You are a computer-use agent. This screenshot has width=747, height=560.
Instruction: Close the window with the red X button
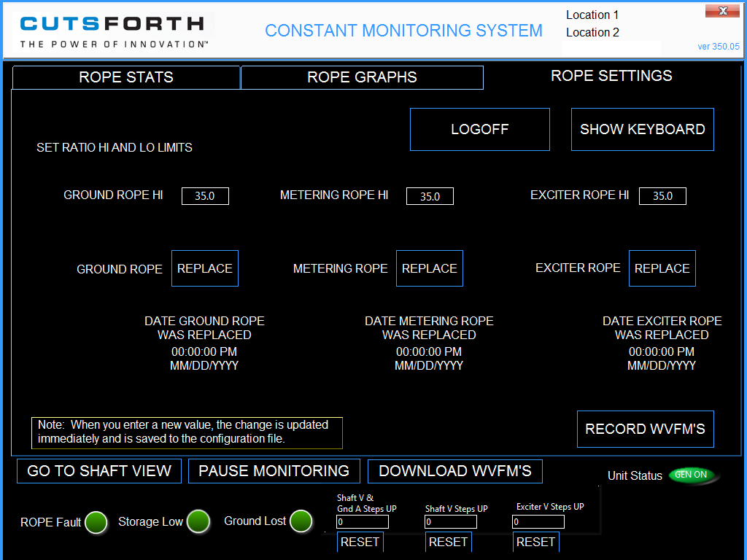(x=722, y=11)
